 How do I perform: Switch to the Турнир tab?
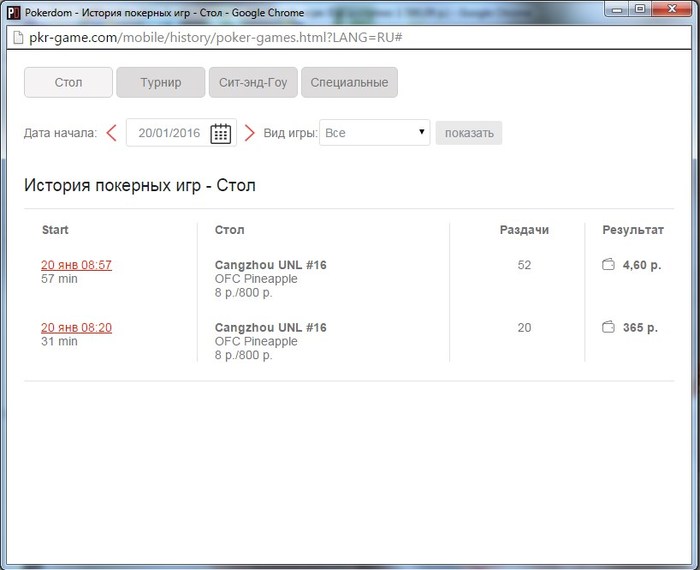click(x=161, y=82)
